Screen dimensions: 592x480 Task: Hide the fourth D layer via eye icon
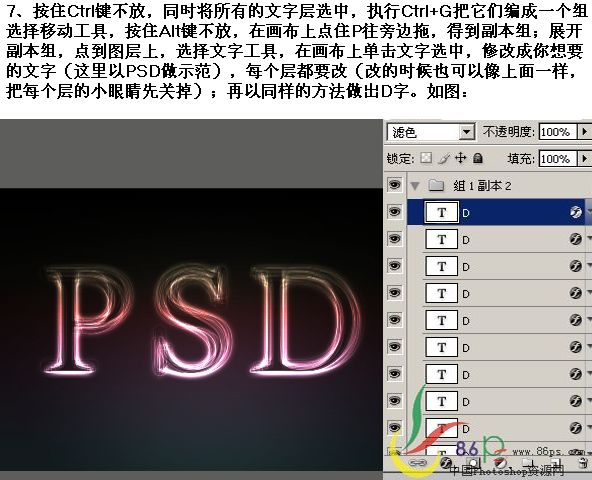[395, 293]
